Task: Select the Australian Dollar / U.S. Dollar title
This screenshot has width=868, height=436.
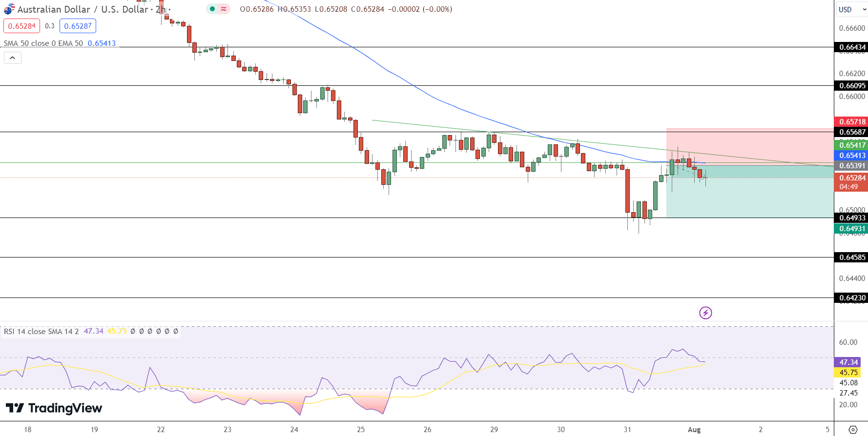Action: (83, 9)
